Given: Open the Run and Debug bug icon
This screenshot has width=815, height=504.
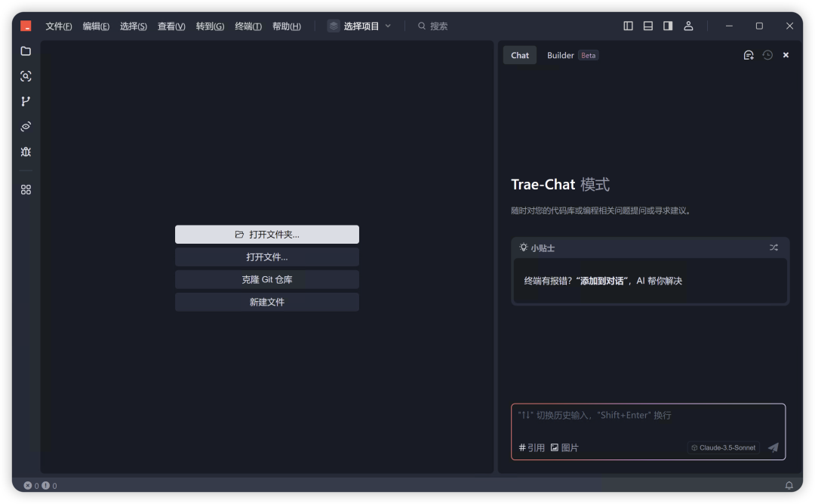Looking at the screenshot, I should 26,152.
